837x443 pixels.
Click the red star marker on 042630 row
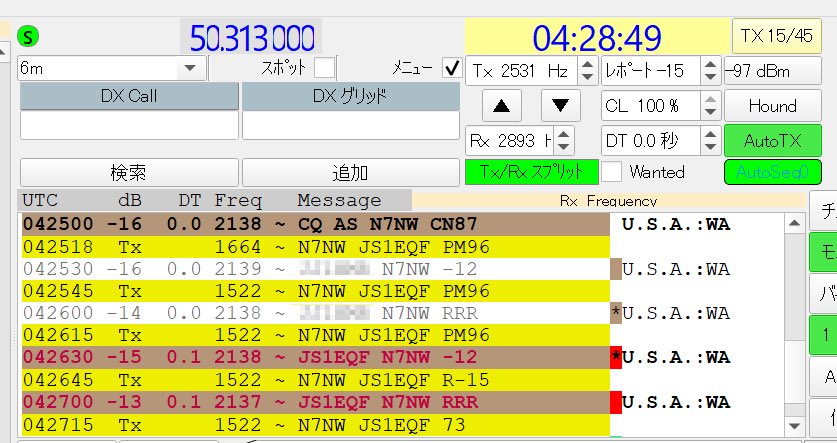[x=616, y=357]
